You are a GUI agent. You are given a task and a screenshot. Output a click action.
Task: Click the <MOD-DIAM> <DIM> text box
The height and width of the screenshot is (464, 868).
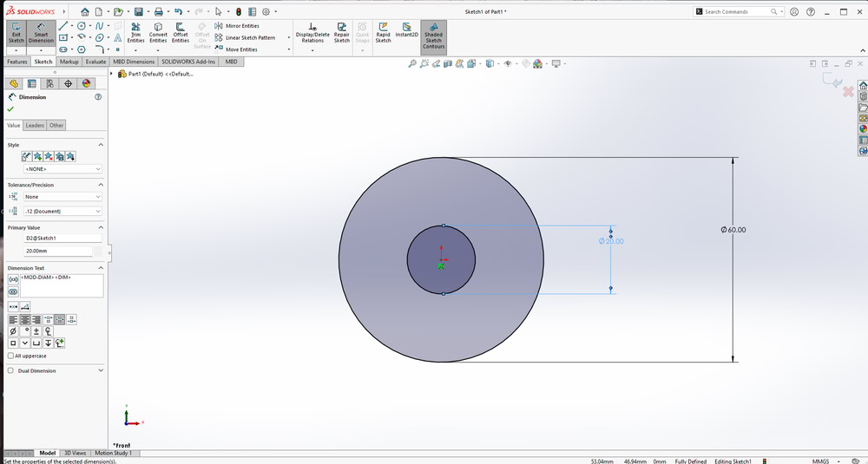tap(62, 285)
